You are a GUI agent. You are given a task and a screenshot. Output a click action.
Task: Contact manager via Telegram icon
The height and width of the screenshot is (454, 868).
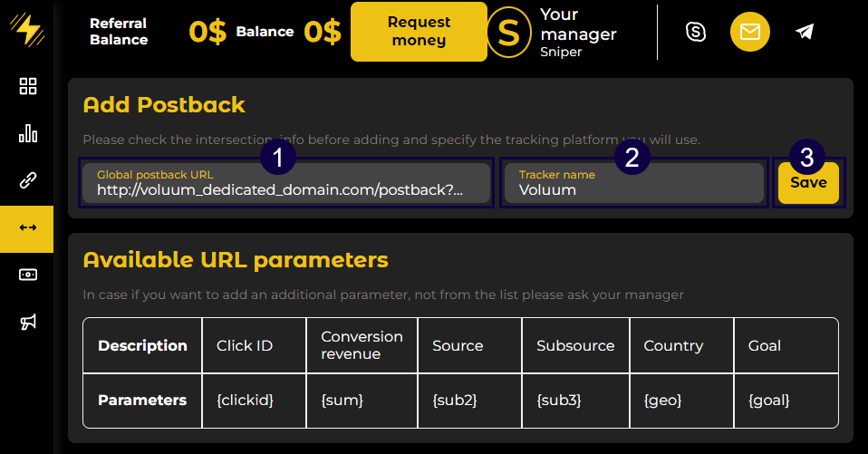point(805,32)
